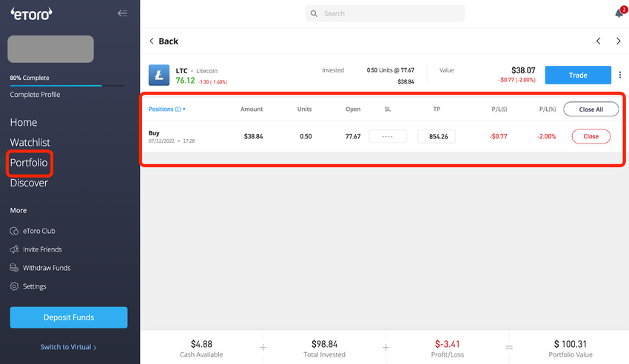Edit the stop loss (SL) field
The image size is (629, 364).
[388, 136]
